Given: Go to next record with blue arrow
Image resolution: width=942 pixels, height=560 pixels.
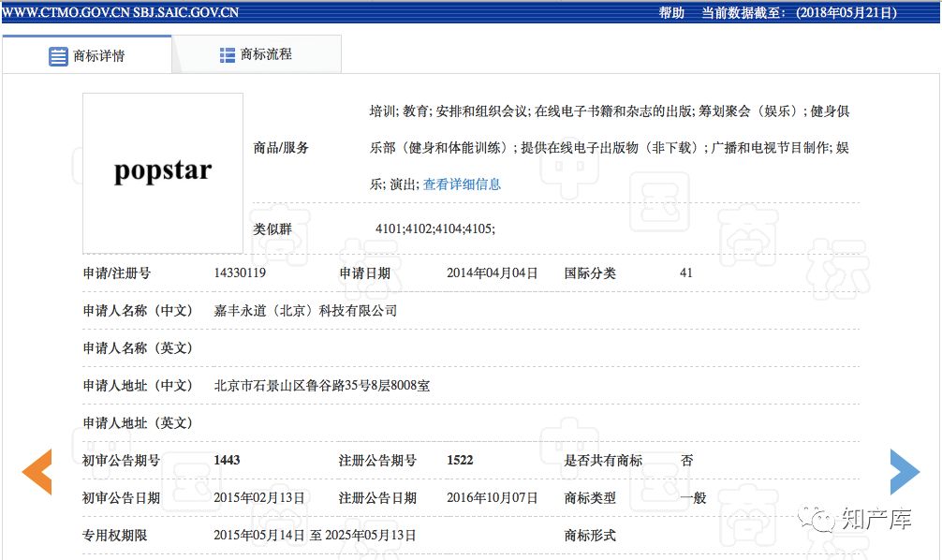Looking at the screenshot, I should [904, 472].
